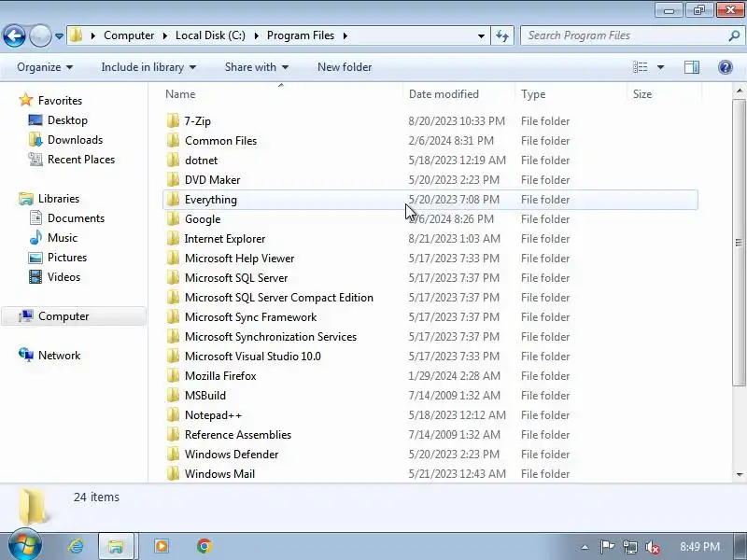Launch Google Chrome from taskbar
The image size is (747, 560).
204,546
